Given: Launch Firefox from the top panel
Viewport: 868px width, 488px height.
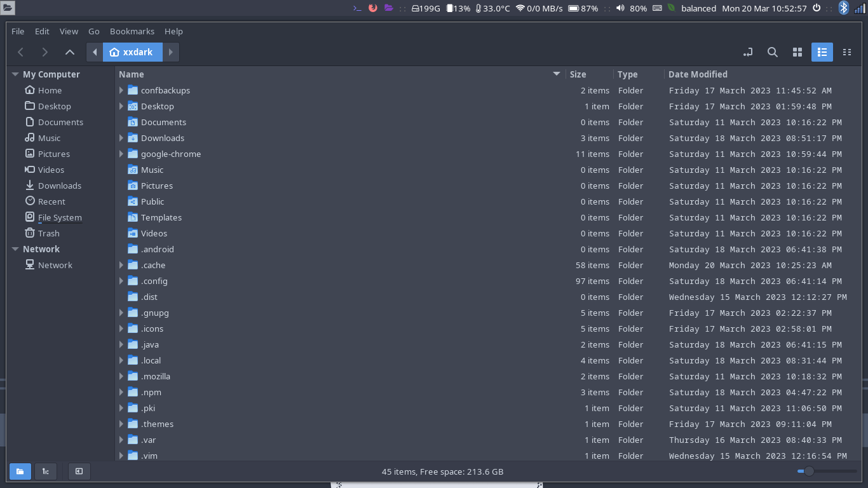Looking at the screenshot, I should point(373,8).
